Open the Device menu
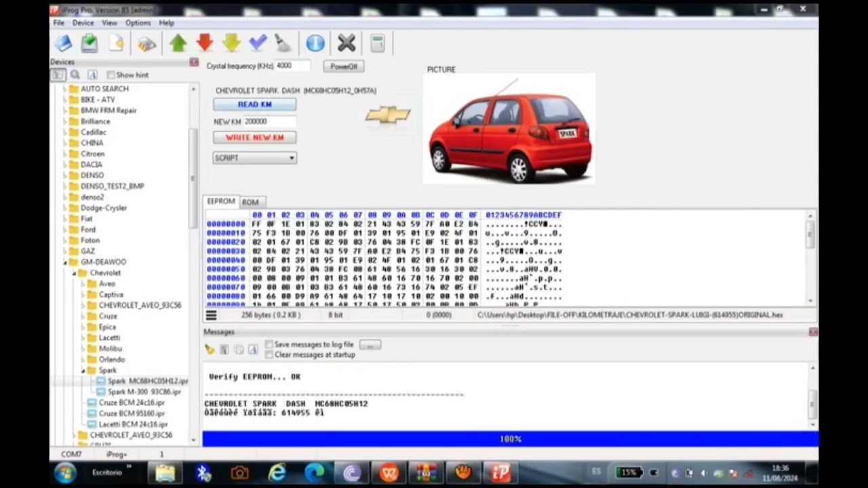 pos(83,23)
